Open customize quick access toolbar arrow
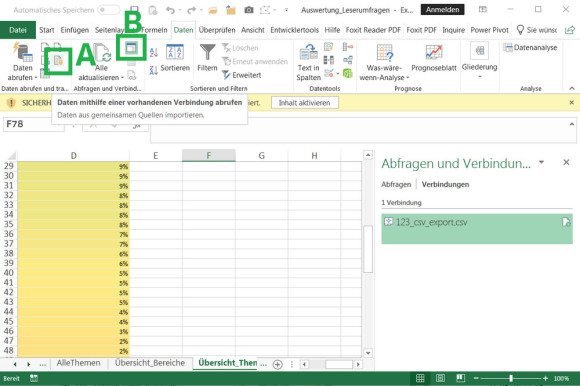The image size is (580, 386). [x=286, y=10]
